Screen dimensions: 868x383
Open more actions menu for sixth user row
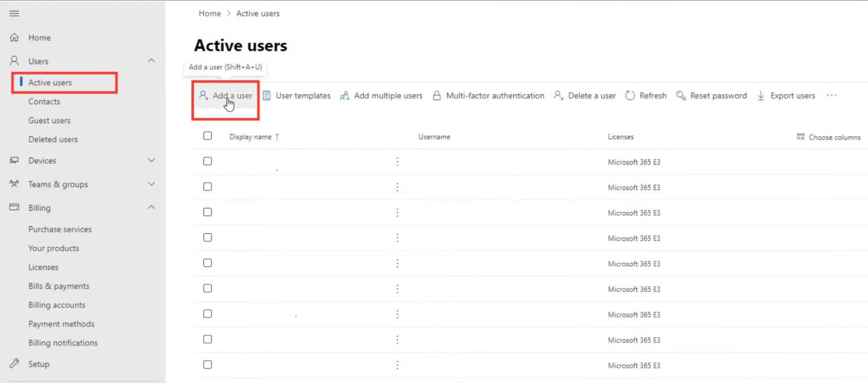coord(397,289)
